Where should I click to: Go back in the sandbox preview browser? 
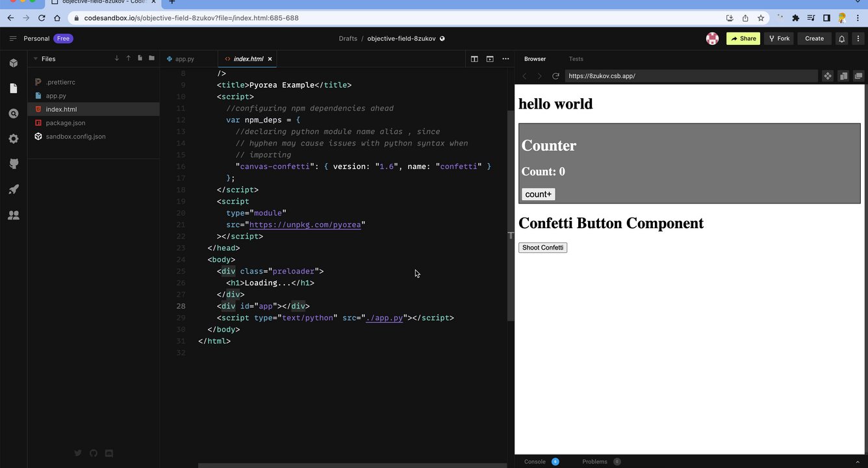(x=524, y=76)
